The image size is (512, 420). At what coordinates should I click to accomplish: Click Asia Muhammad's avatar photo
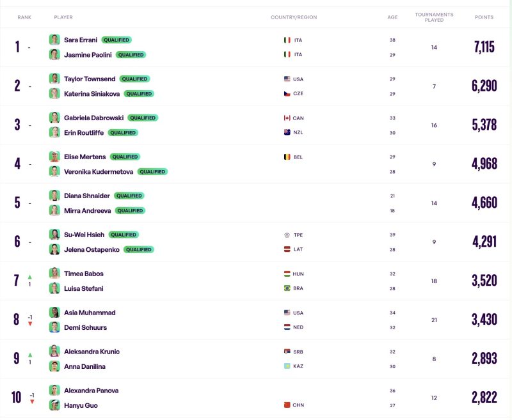click(54, 313)
